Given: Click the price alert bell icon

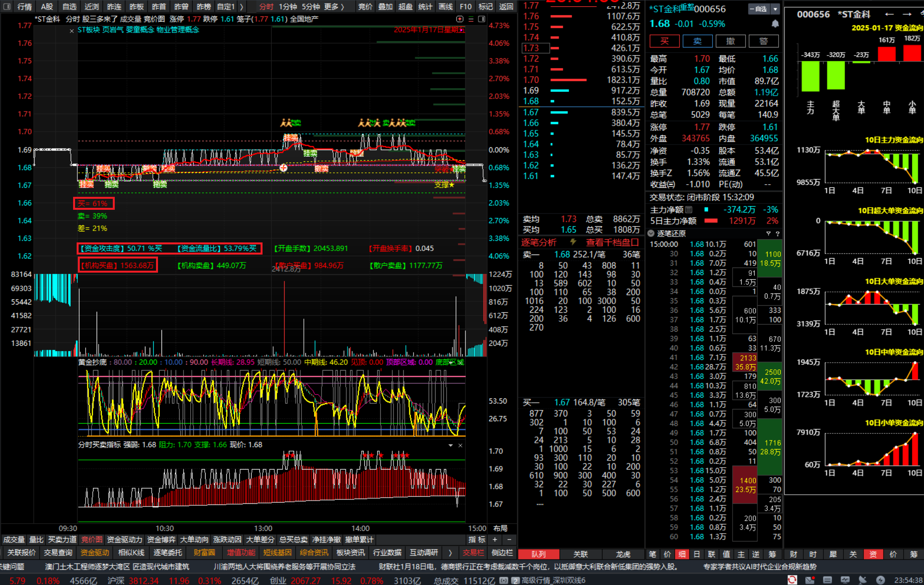Looking at the screenshot, I should click(775, 24).
